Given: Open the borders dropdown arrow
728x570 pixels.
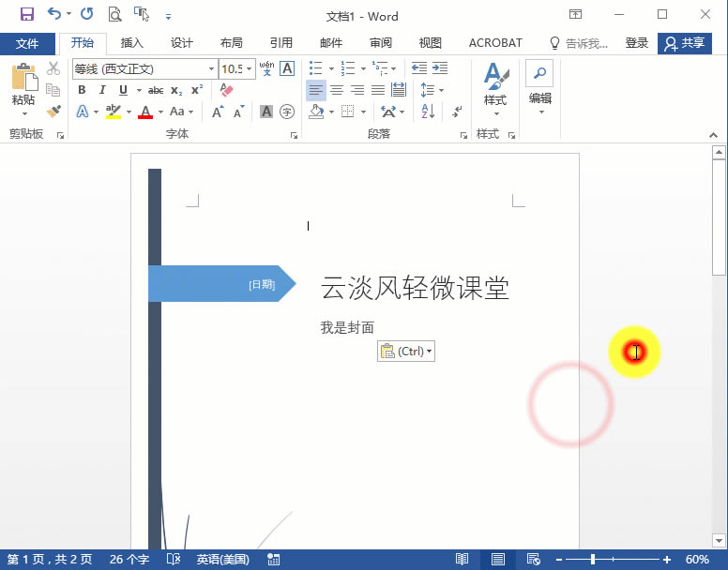Looking at the screenshot, I should tap(364, 112).
